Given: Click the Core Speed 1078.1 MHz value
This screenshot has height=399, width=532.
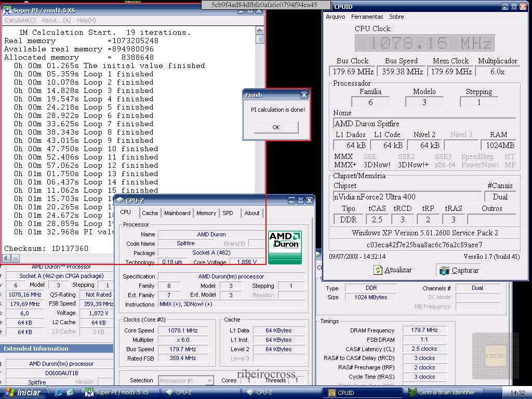Looking at the screenshot, I should click(x=183, y=330).
